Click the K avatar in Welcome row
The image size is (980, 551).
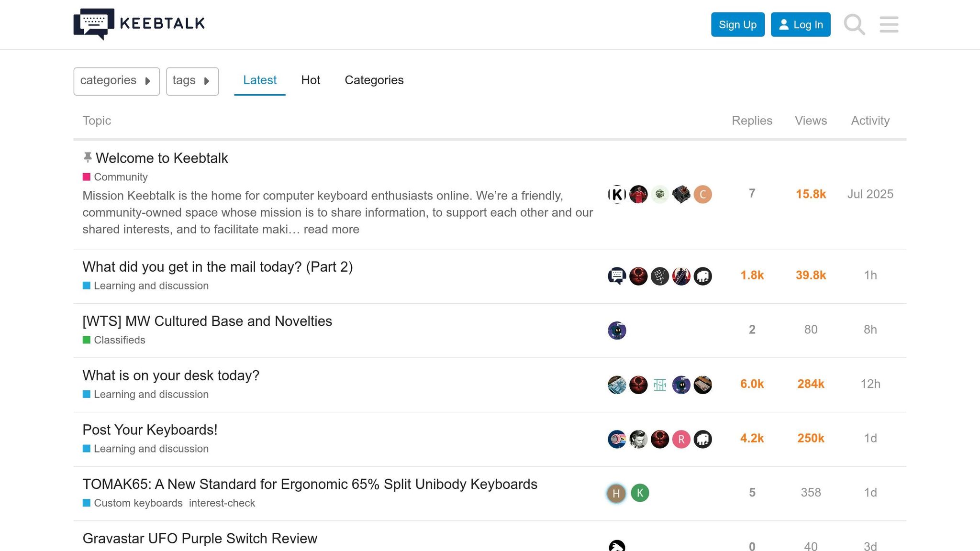point(617,194)
